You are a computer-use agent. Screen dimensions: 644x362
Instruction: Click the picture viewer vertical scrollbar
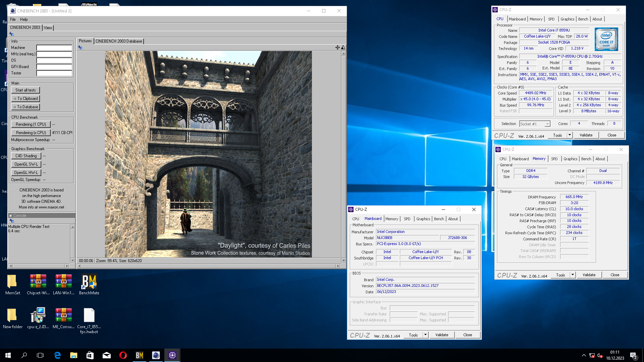tap(343, 157)
